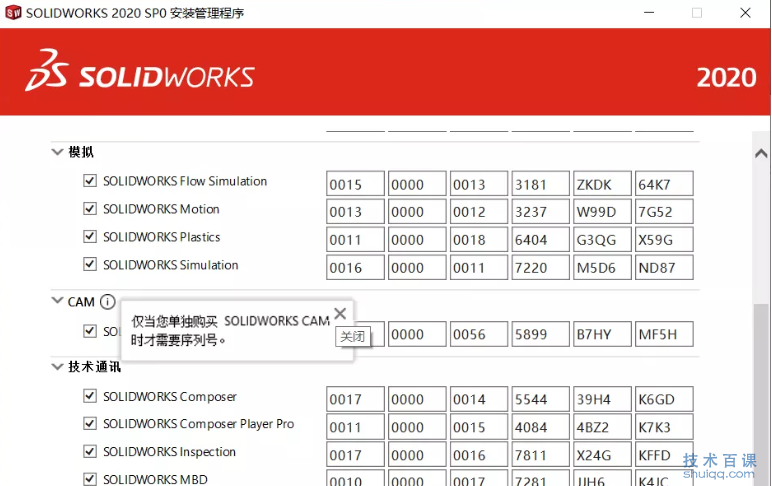Viewport: 772px width, 486px height.
Task: Toggle SOLIDWORKS Composer Player Pro checkbox
Action: tap(90, 423)
